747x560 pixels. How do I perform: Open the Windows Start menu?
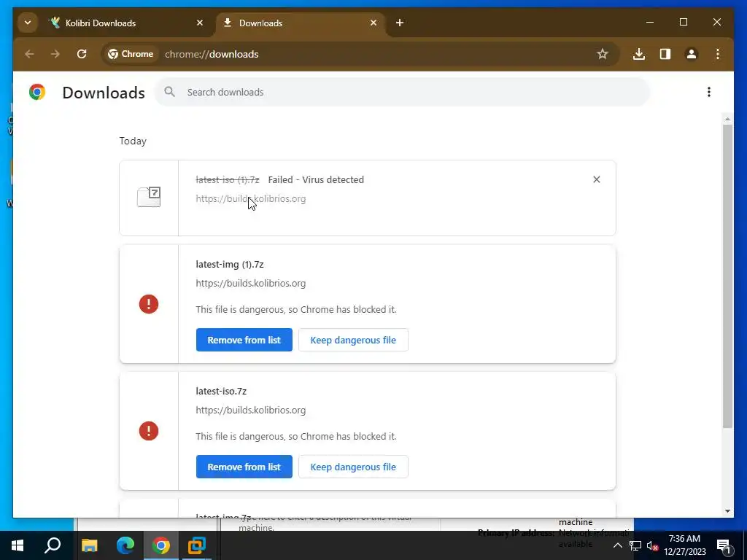coord(18,545)
